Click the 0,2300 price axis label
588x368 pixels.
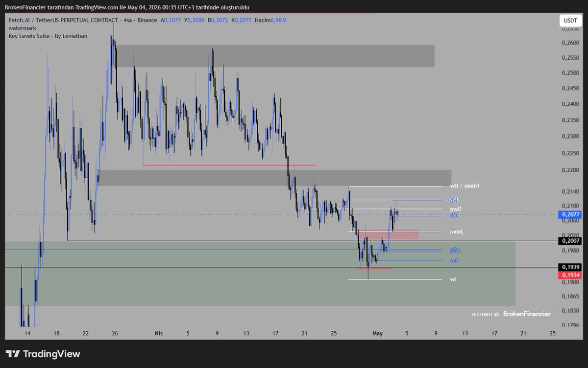570,137
